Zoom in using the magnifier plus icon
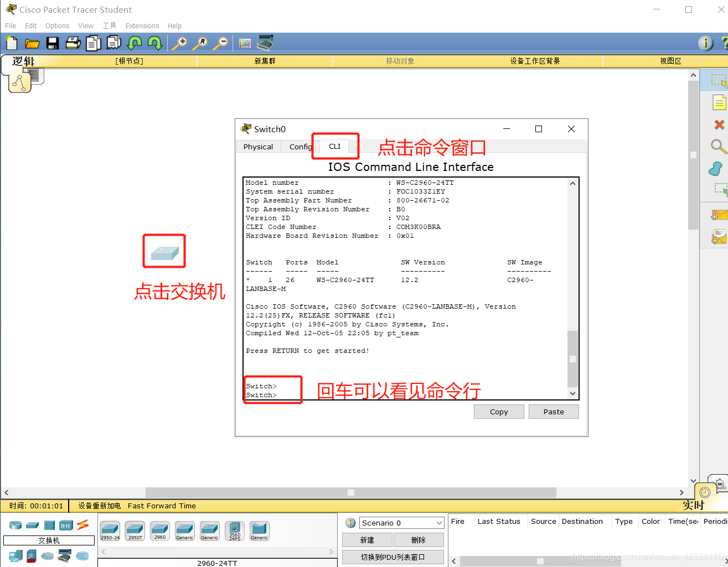728x567 pixels. pyautogui.click(x=179, y=43)
